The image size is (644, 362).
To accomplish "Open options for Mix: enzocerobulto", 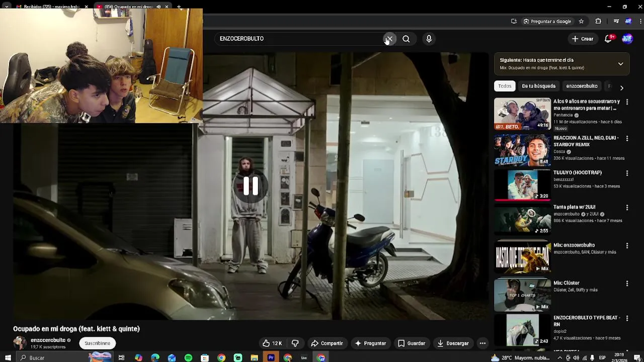I will (x=627, y=246).
